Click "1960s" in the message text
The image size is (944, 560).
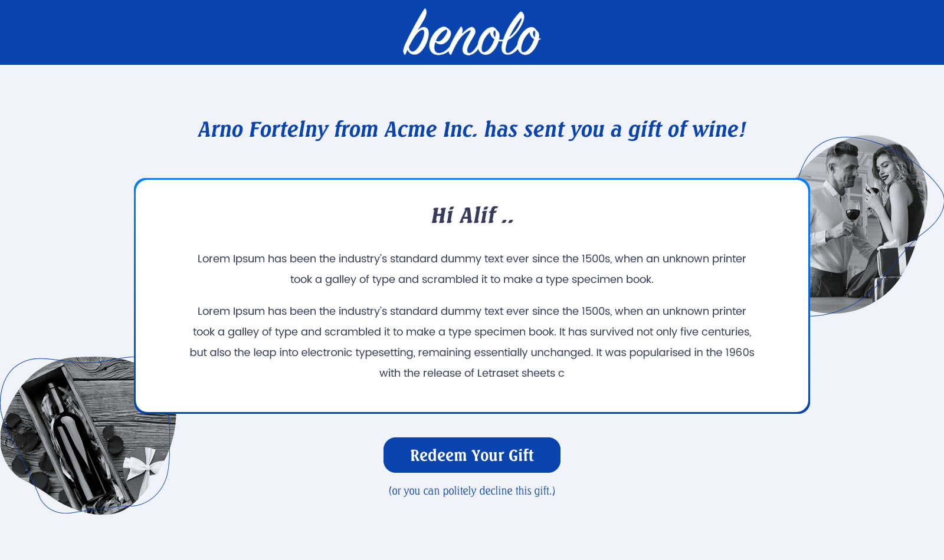[739, 353]
